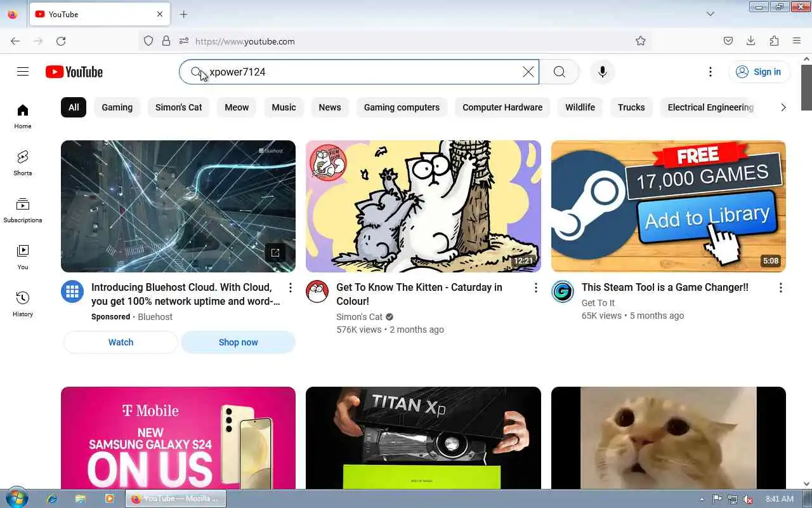This screenshot has width=812, height=508.
Task: Click the Get To It channel avatar
Action: click(x=562, y=291)
